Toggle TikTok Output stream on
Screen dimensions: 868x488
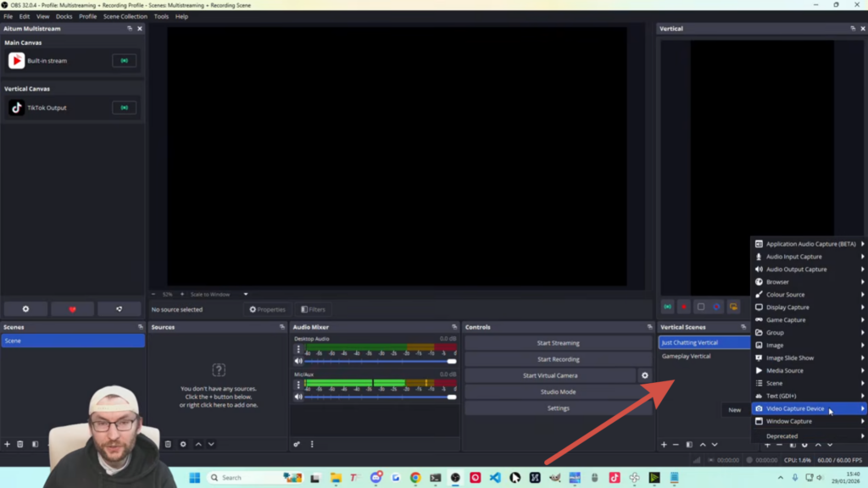coord(125,108)
